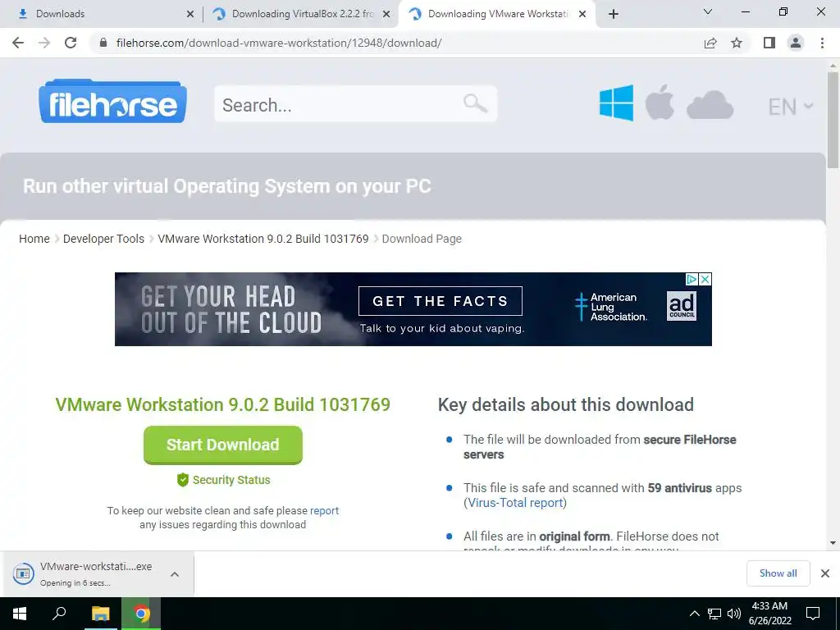Click the address bar URL
The height and width of the screenshot is (630, 840).
pyautogui.click(x=279, y=43)
